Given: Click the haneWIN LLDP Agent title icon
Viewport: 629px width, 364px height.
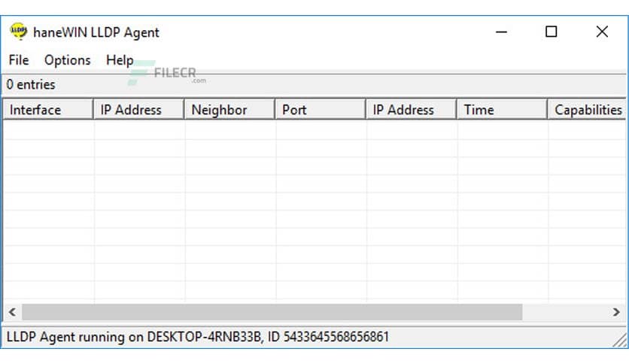Looking at the screenshot, I should [19, 32].
